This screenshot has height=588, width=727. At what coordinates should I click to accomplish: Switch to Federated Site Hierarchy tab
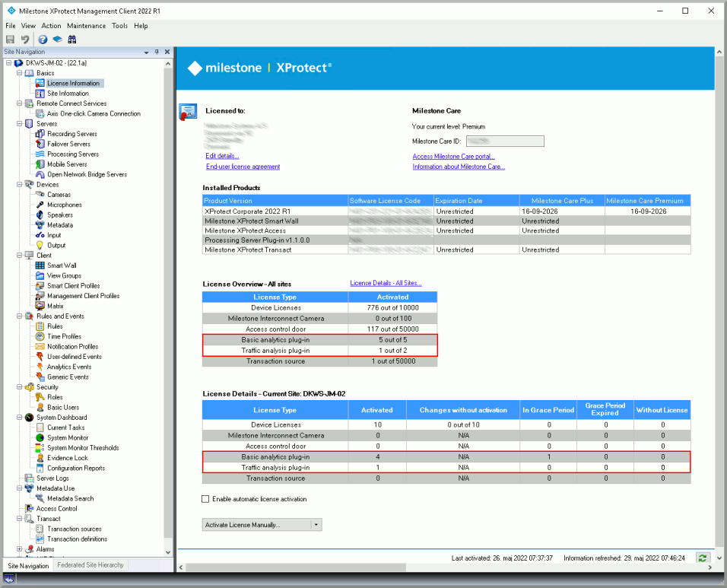pyautogui.click(x=91, y=565)
